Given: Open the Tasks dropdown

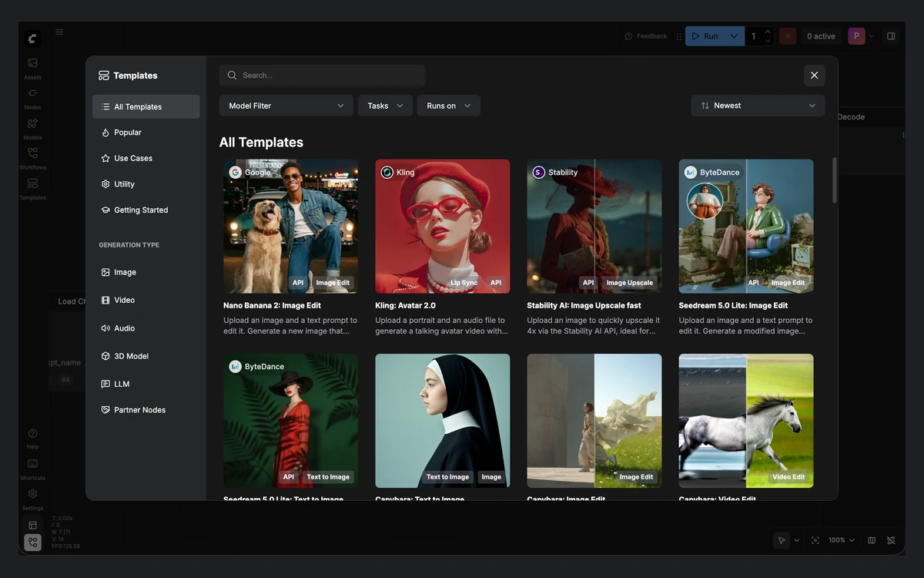Looking at the screenshot, I should (386, 106).
